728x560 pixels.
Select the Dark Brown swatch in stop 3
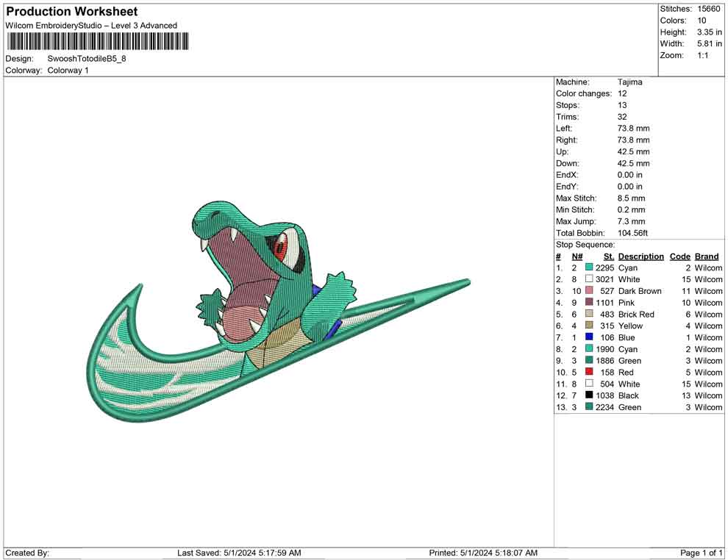(589, 291)
